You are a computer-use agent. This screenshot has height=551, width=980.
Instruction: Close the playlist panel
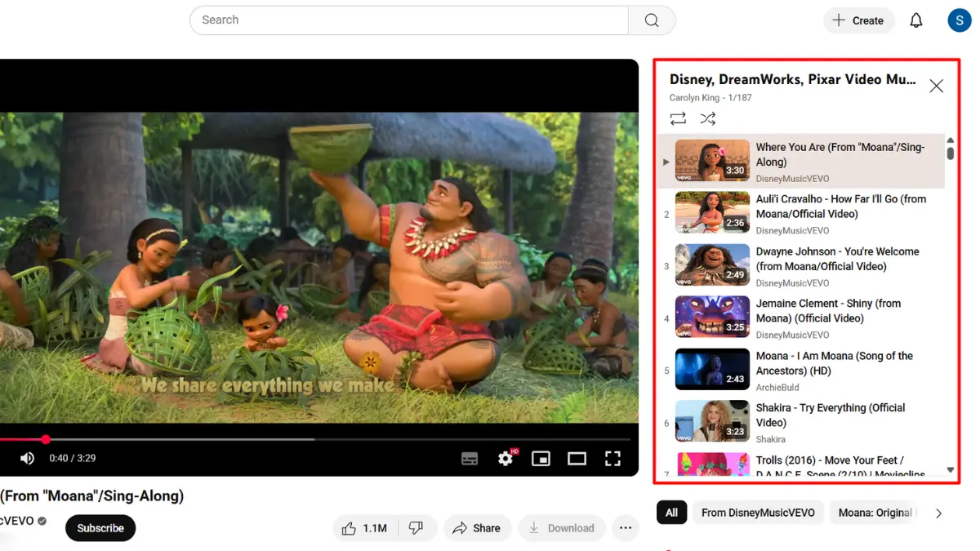pyautogui.click(x=936, y=86)
